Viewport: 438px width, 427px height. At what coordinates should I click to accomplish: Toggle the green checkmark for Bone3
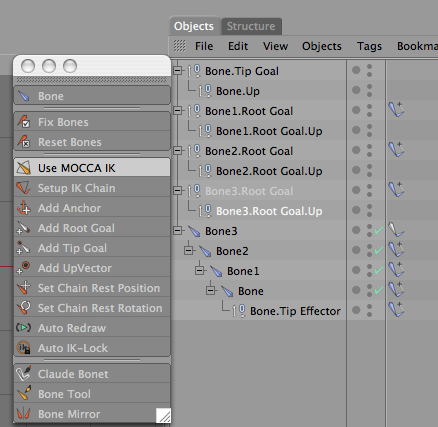tap(379, 230)
